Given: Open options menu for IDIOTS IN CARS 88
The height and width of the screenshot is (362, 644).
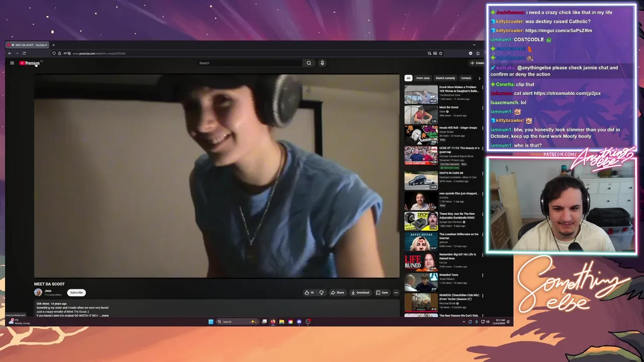Looking at the screenshot, I should click(x=482, y=173).
